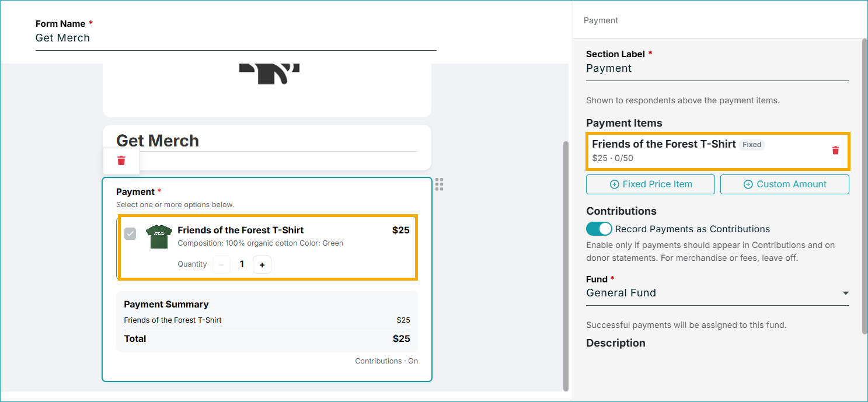
Task: Select the Friends of the Forest T-Shirt list item
Action: click(717, 151)
